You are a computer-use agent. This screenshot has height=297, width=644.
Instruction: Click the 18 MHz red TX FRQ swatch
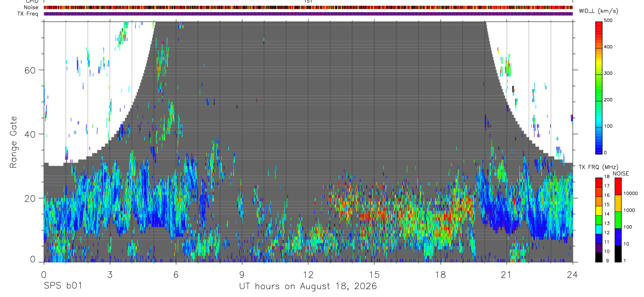(x=599, y=183)
